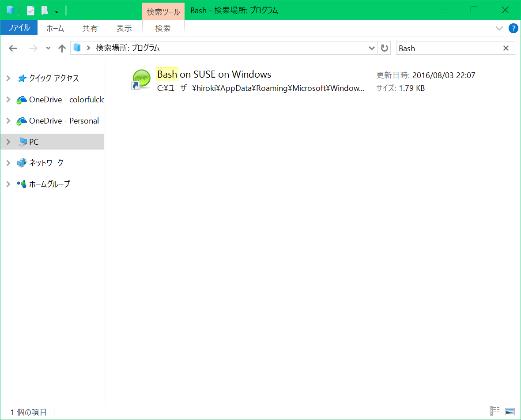
Task: Select ホームグループ in navigation pane
Action: (x=44, y=184)
